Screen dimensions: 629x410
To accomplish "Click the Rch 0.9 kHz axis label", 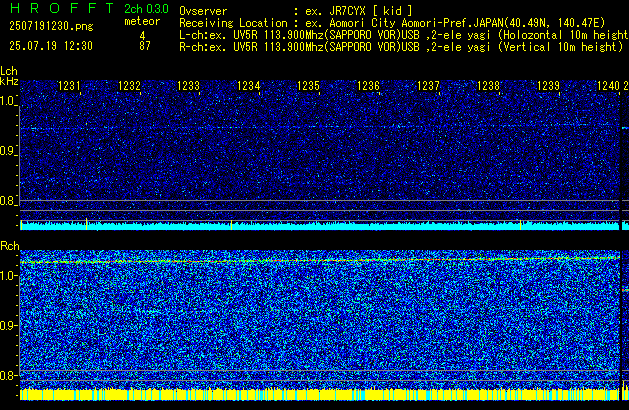I will pyautogui.click(x=8, y=325).
